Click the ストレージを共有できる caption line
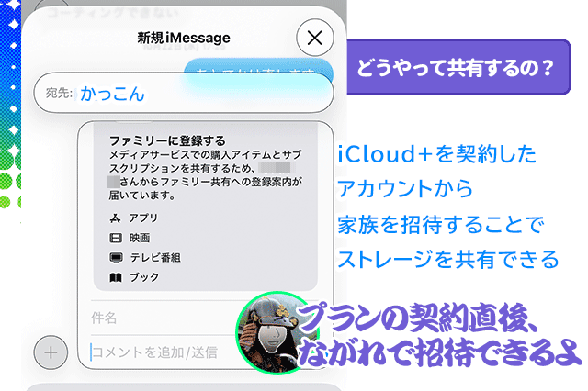The image size is (588, 391). [448, 259]
